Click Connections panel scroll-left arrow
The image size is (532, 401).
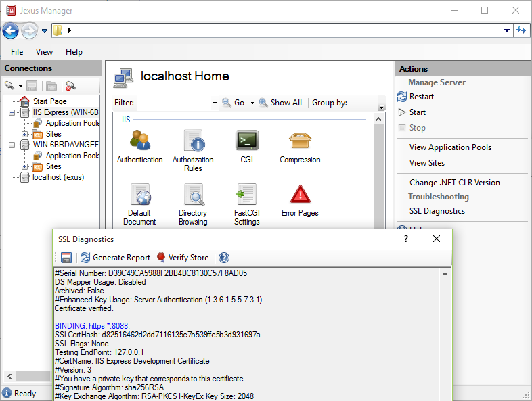tap(9, 376)
